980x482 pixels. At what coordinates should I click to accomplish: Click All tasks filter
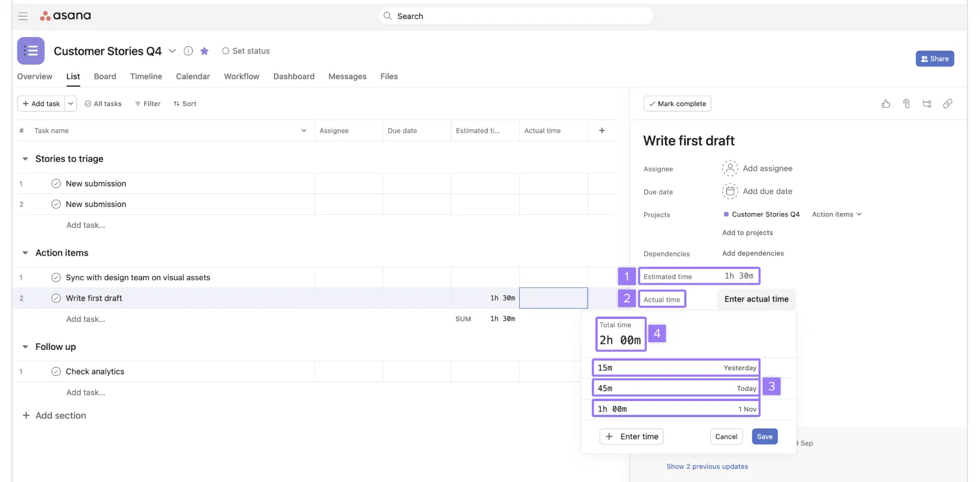tap(103, 104)
